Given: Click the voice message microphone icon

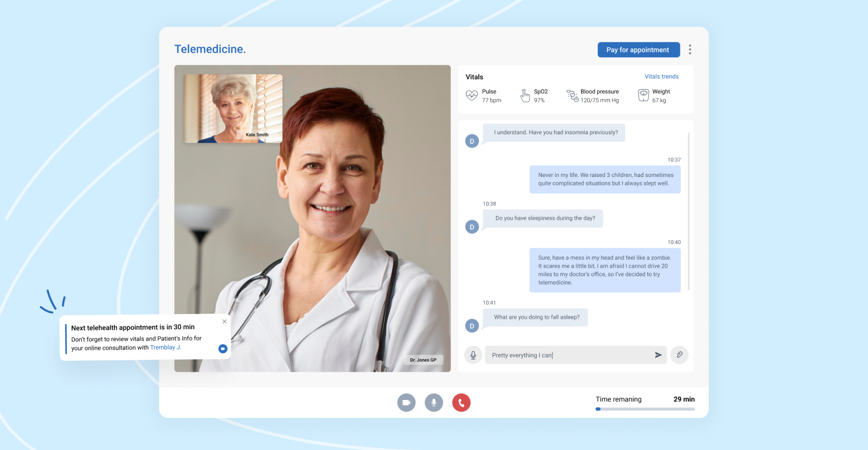Looking at the screenshot, I should [473, 355].
